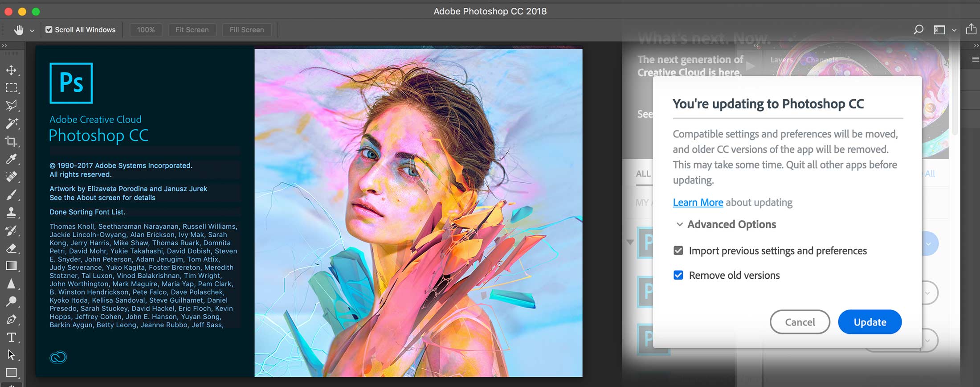Collapse right panel dock double arrows
Viewport: 980px width, 387px height.
point(976,45)
